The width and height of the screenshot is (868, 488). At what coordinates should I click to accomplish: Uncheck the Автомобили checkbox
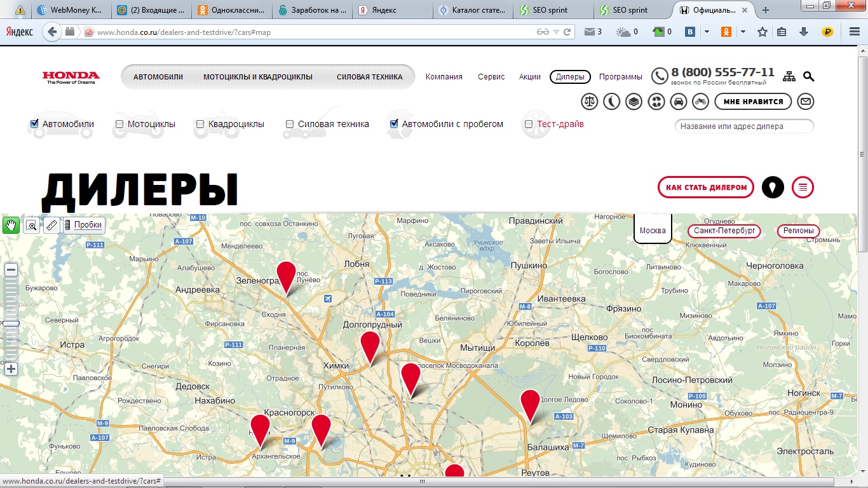[x=35, y=124]
